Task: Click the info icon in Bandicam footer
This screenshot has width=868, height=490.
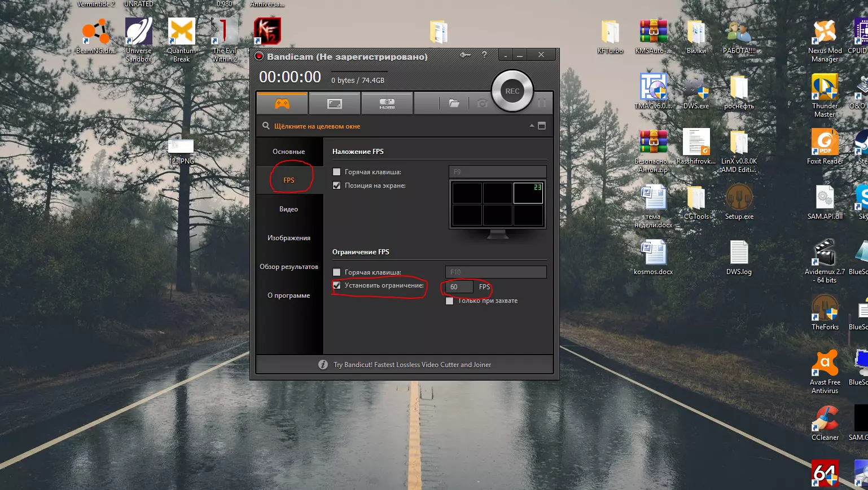Action: pos(323,365)
